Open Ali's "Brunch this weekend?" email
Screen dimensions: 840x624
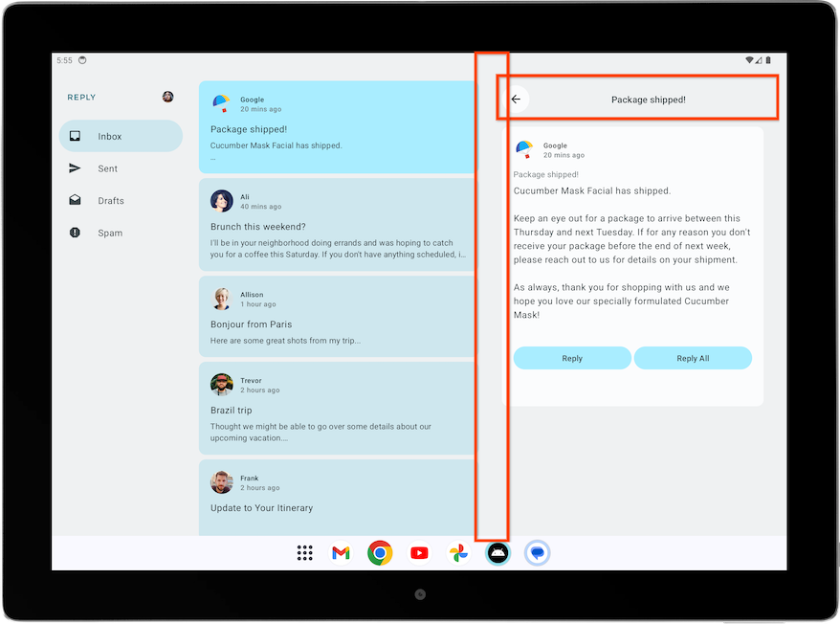[337, 227]
